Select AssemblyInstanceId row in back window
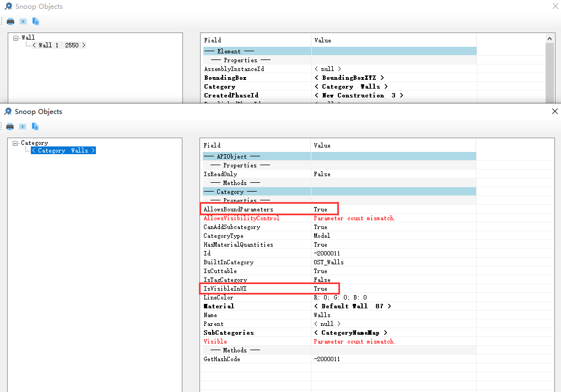This screenshot has width=561, height=392. click(340, 69)
